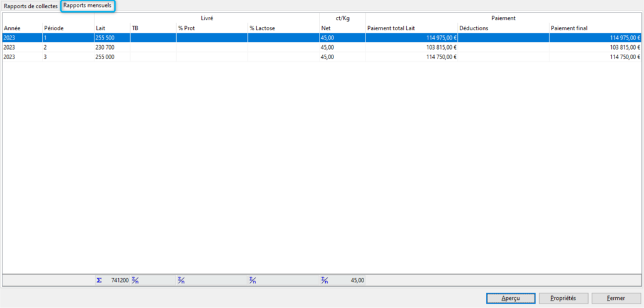Click the Net column header
This screenshot has height=308, width=644.
coord(343,28)
